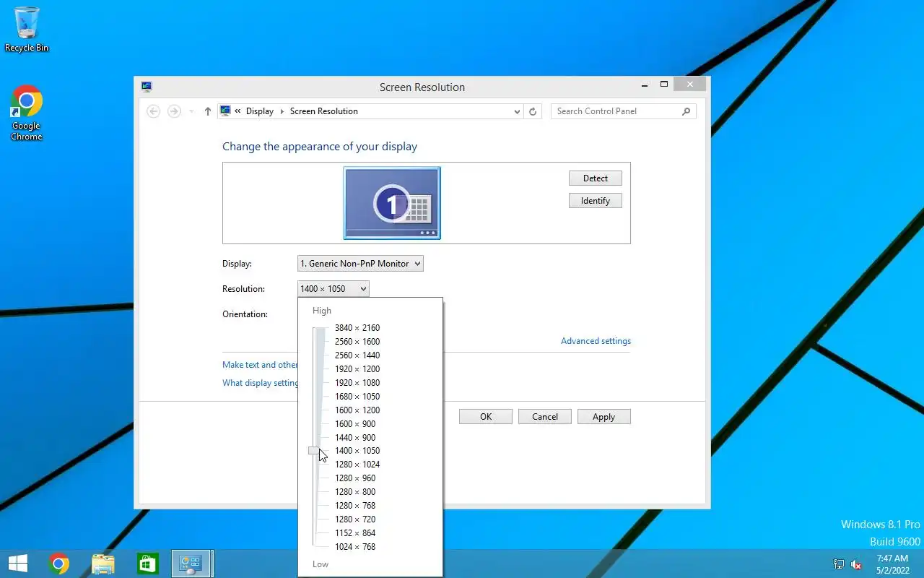This screenshot has height=578, width=924.
Task: Select 1280 × 960 resolution
Action: coord(355,478)
